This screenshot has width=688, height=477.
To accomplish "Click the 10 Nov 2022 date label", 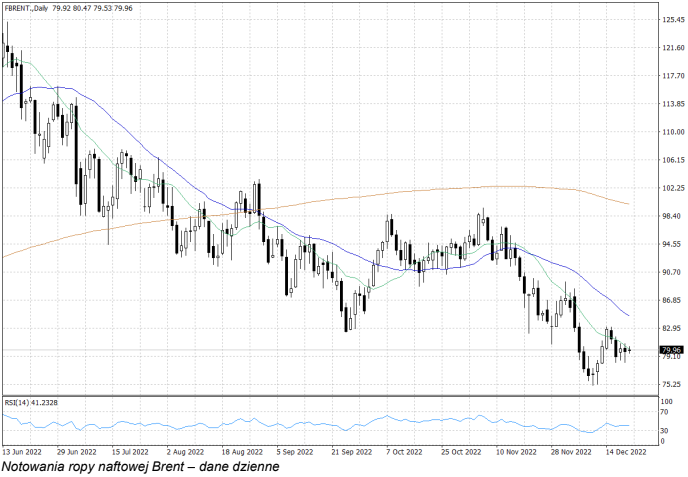I will click(515, 451).
